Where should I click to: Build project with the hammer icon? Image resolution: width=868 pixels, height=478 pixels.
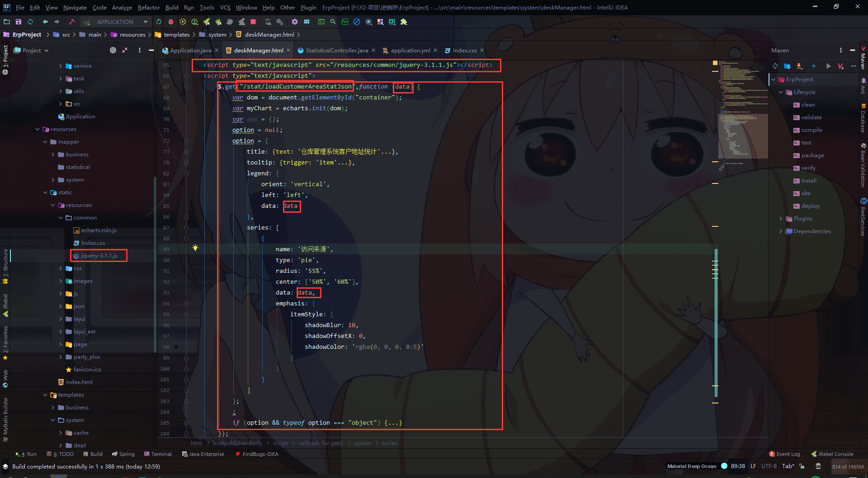pyautogui.click(x=71, y=22)
